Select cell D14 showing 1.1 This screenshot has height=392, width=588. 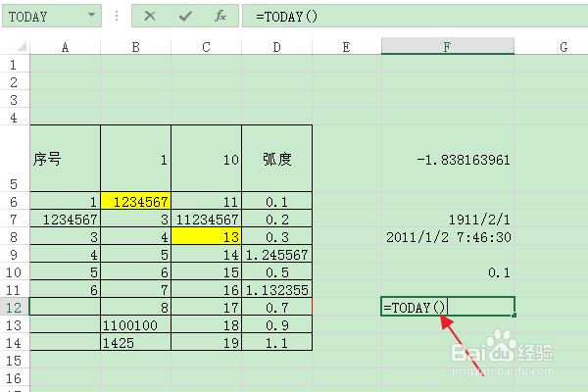coord(276,342)
